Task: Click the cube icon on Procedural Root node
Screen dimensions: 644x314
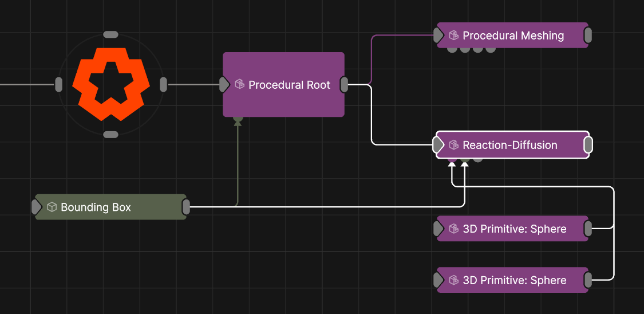Action: tap(239, 84)
